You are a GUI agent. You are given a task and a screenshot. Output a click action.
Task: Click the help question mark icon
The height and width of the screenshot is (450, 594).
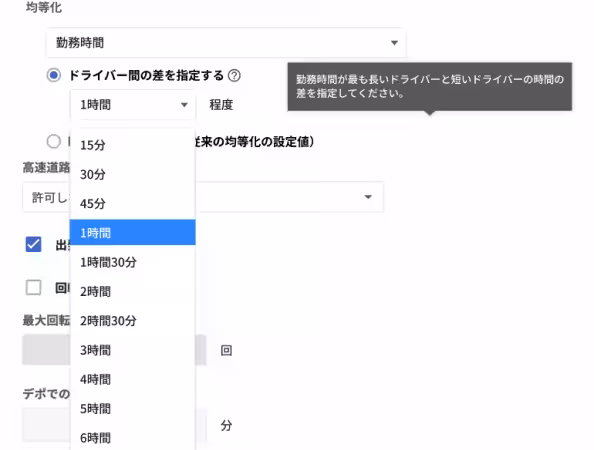coord(234,76)
